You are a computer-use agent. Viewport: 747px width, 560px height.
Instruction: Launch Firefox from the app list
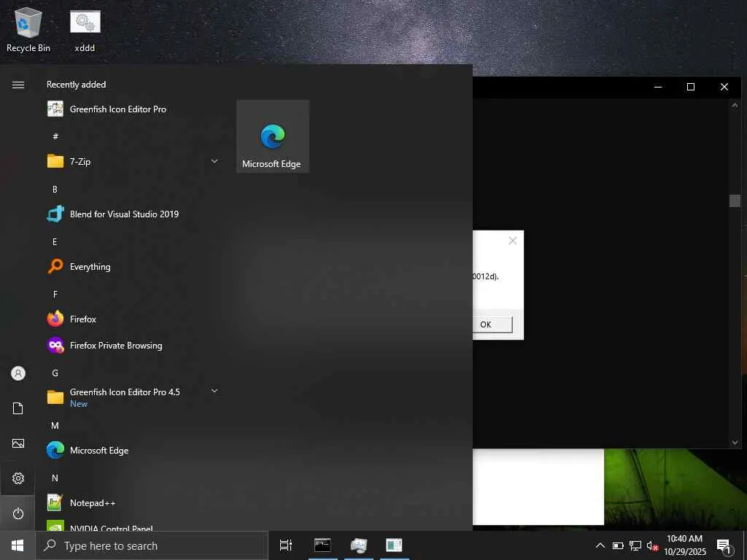(x=132, y=319)
